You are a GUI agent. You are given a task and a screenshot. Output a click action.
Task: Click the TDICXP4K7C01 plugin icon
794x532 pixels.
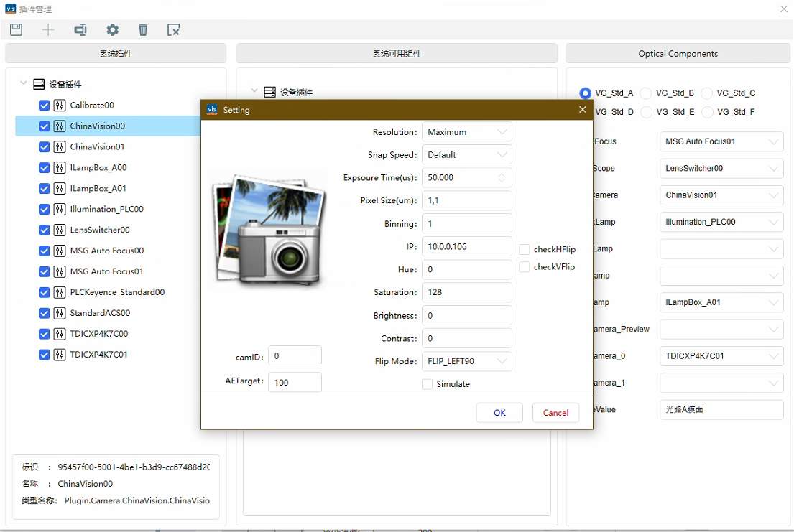(x=60, y=355)
